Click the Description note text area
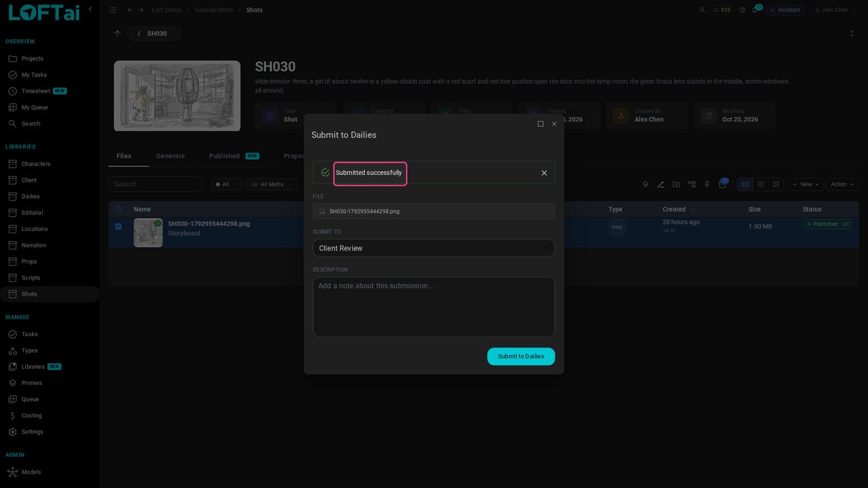This screenshot has width=868, height=488. (x=434, y=306)
